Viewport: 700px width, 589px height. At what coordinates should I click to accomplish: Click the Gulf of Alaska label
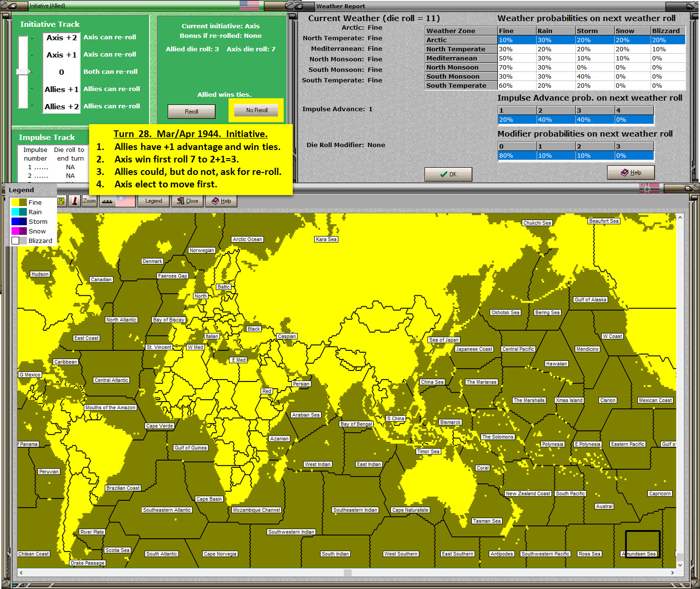[x=590, y=300]
